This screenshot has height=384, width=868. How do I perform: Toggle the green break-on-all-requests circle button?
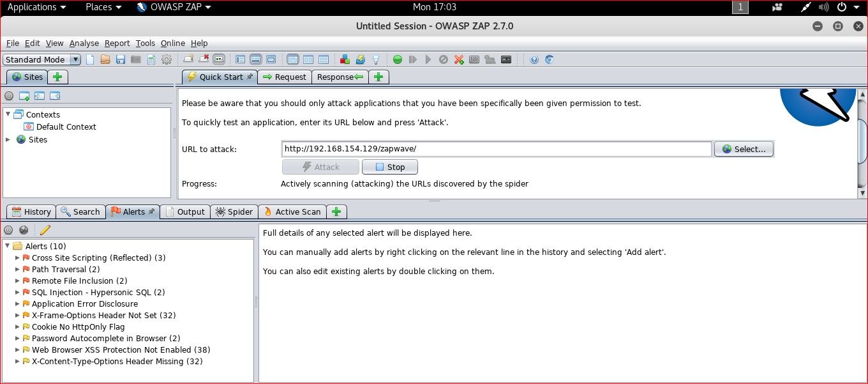point(398,59)
